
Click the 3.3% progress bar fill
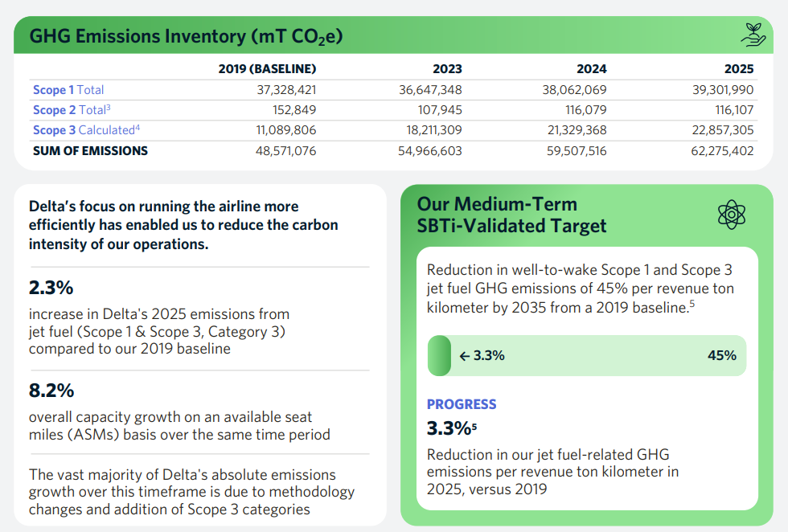[x=439, y=356]
